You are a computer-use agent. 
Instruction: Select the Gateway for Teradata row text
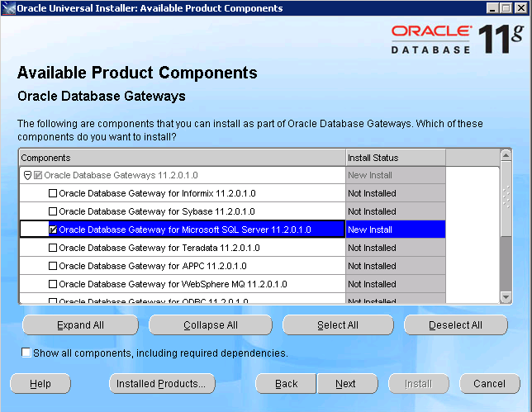click(x=159, y=248)
